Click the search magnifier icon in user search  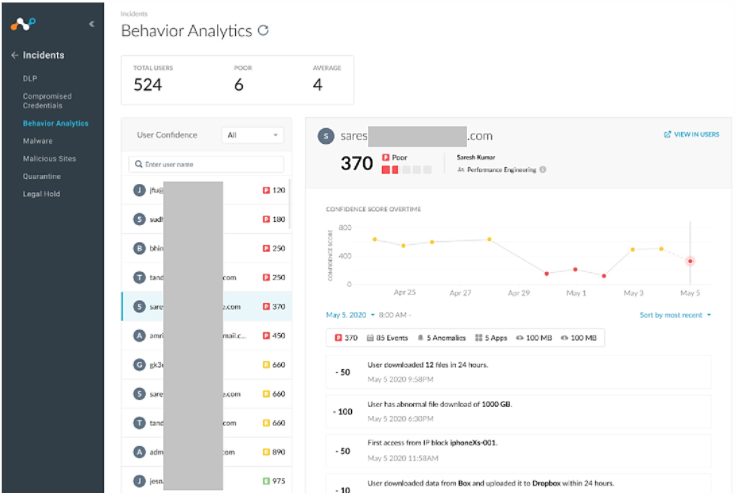click(138, 164)
